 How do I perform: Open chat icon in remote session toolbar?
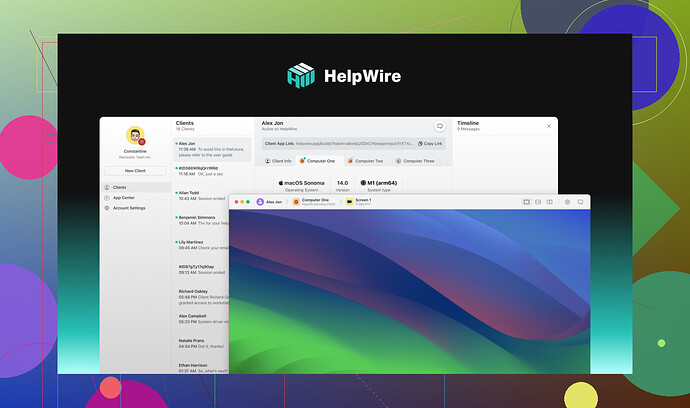(580, 202)
